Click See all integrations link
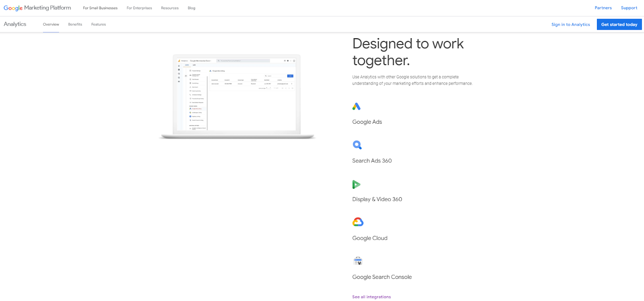 click(x=372, y=297)
